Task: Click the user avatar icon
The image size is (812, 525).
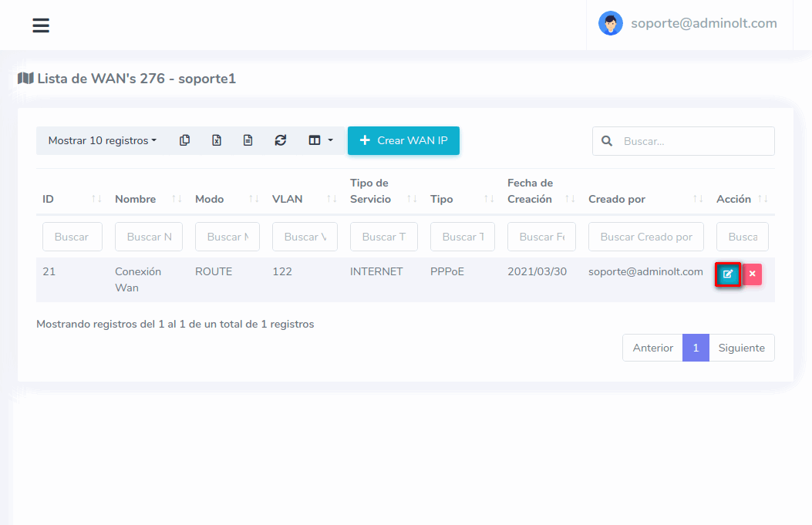Action: pos(610,23)
